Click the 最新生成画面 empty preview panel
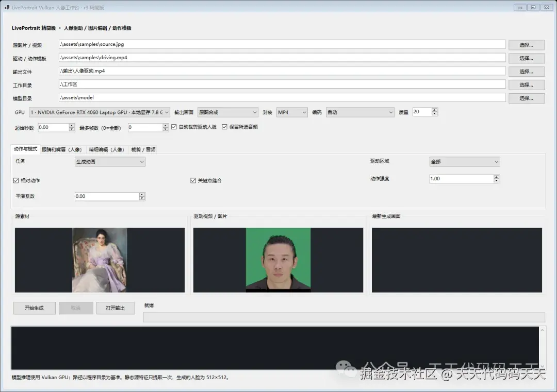The width and height of the screenshot is (557, 392). point(457,260)
